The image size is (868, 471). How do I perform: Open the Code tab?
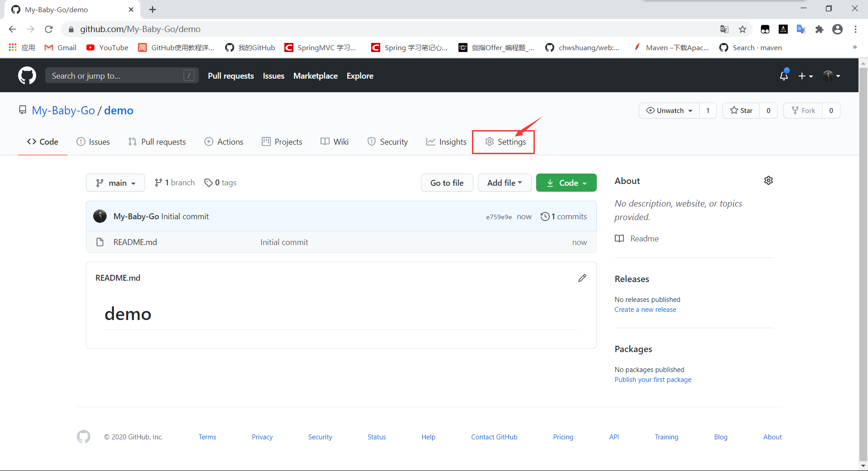click(x=42, y=142)
